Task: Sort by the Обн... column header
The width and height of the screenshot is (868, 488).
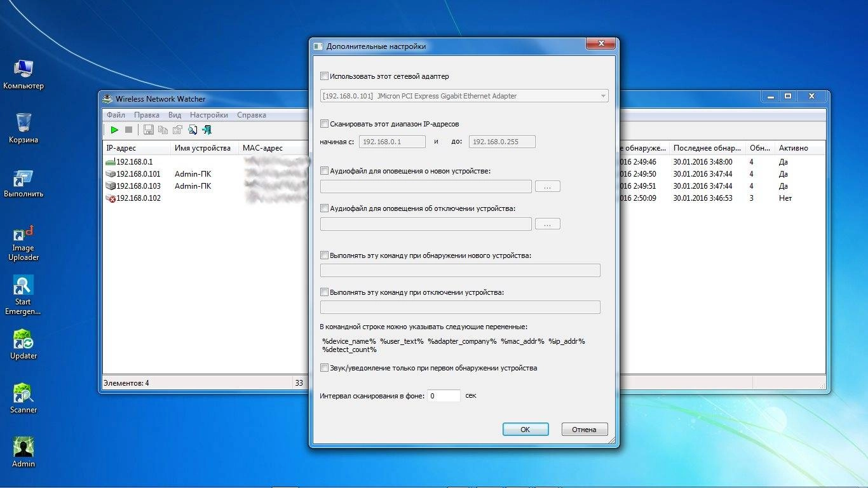Action: coord(761,148)
